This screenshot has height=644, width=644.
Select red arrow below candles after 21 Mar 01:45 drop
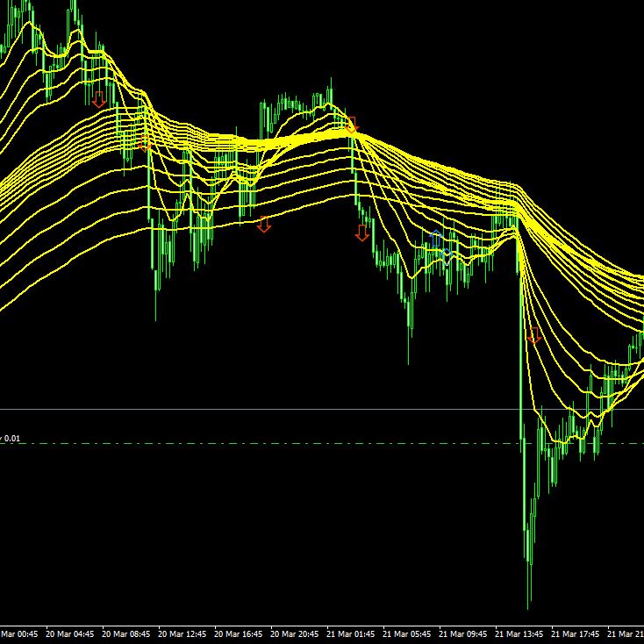click(361, 233)
